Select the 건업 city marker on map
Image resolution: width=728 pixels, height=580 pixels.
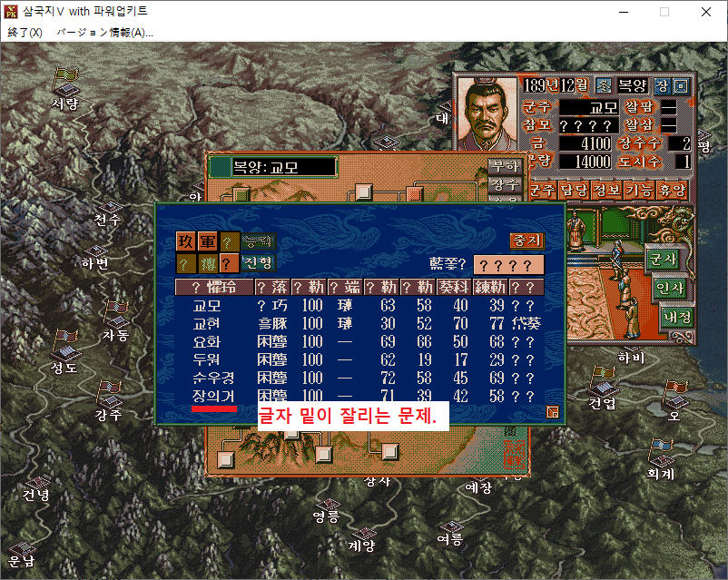point(602,388)
